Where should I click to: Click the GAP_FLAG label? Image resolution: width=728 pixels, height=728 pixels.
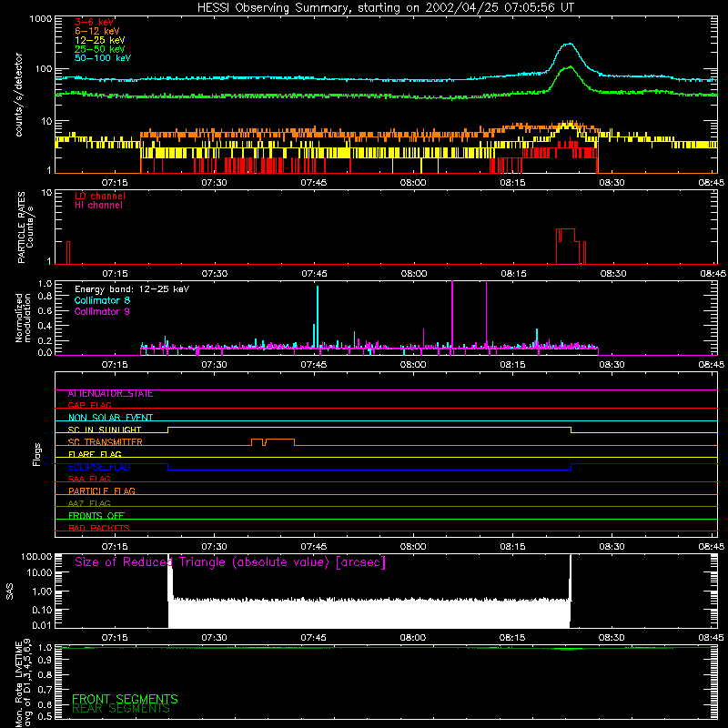pos(89,405)
